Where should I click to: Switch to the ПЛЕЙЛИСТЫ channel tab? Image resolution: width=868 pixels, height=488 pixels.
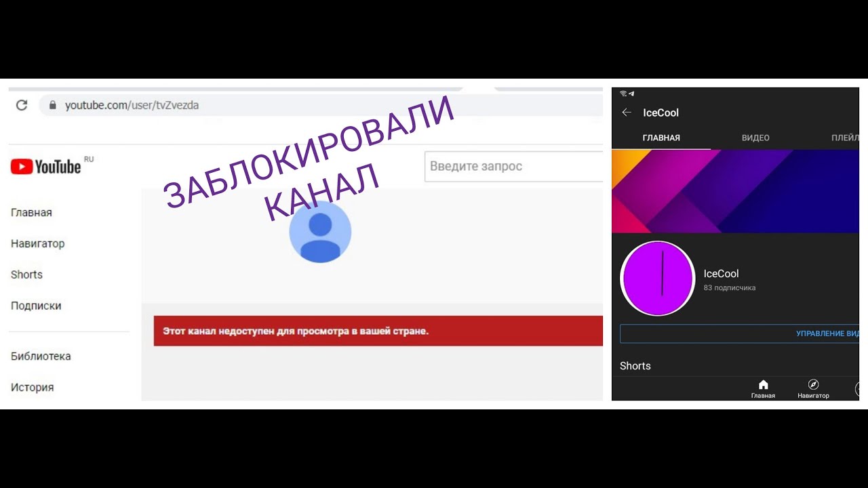coord(845,138)
